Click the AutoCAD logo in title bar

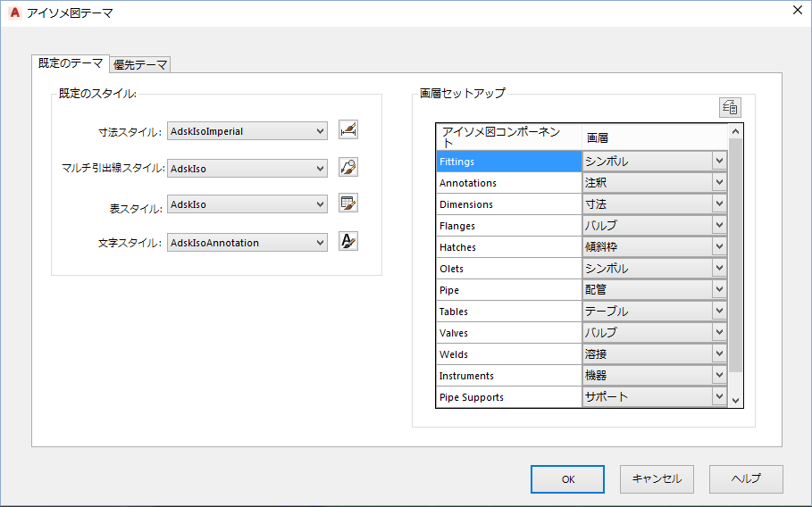click(14, 13)
